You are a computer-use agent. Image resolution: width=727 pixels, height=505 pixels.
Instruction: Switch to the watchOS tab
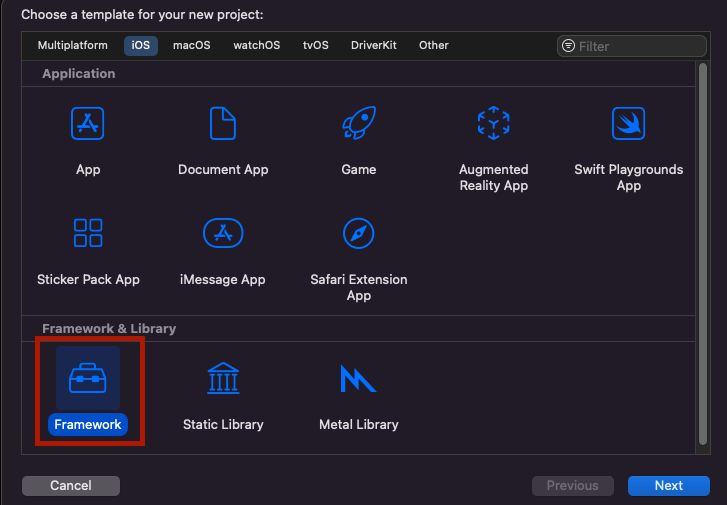pyautogui.click(x=256, y=45)
